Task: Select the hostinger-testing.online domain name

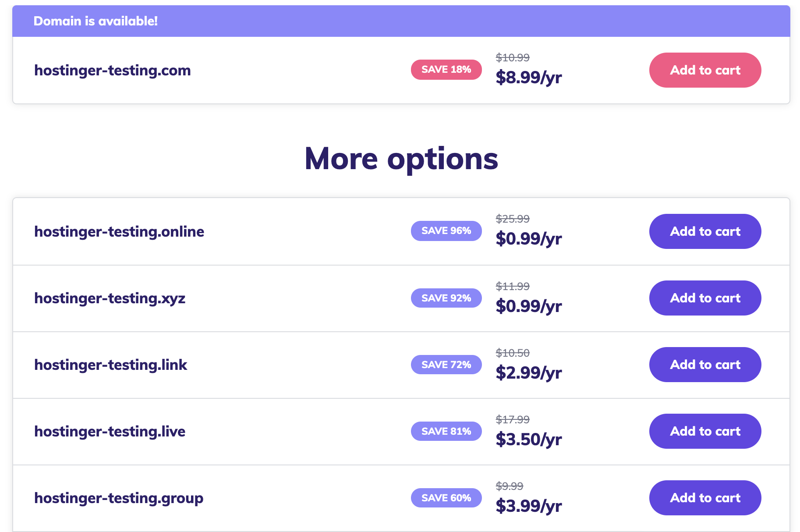Action: point(119,232)
